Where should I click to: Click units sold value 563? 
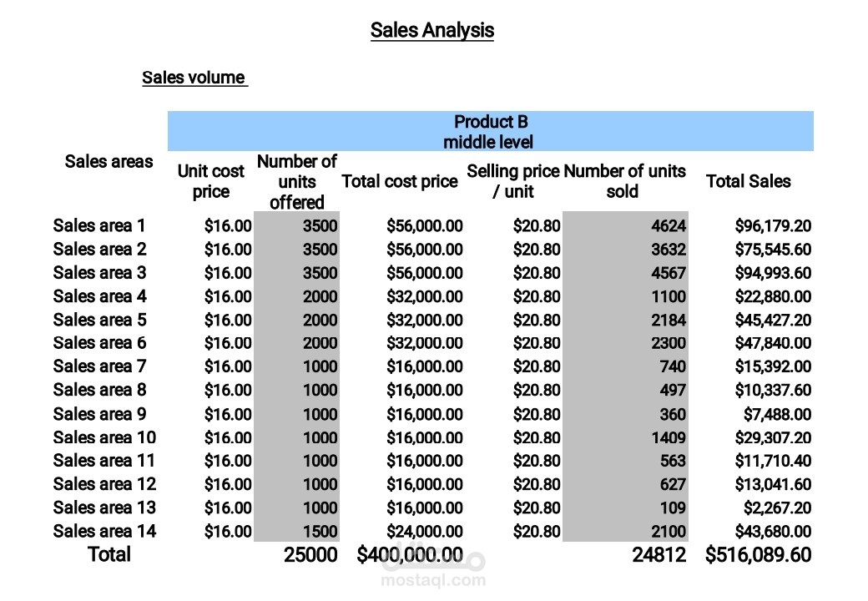pyautogui.click(x=673, y=461)
